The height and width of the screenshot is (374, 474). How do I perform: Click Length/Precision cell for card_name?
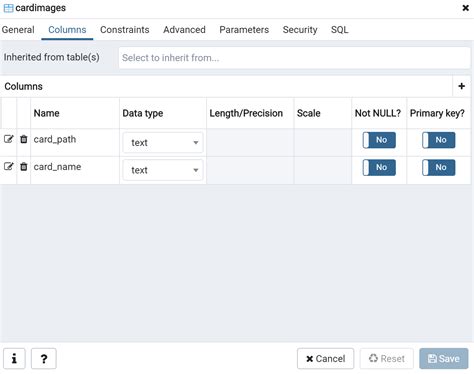pos(250,170)
